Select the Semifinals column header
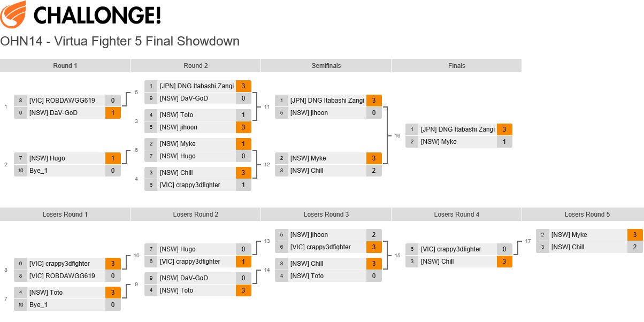 (326, 66)
